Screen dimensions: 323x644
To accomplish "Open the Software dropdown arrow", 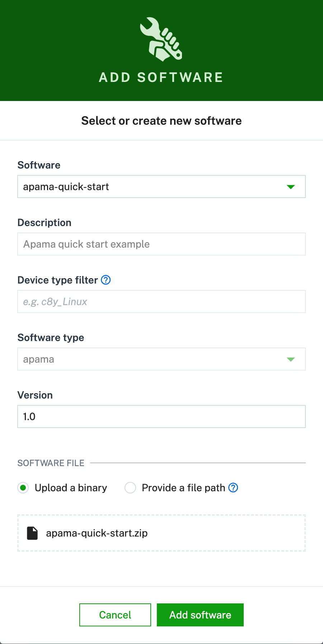I will (291, 187).
